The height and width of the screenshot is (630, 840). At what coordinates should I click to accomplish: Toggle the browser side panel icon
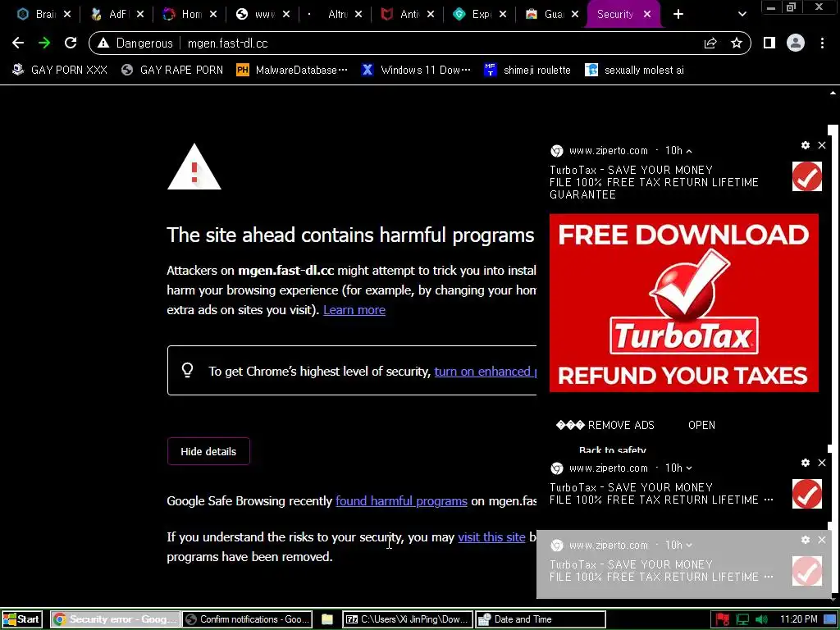[x=769, y=43]
